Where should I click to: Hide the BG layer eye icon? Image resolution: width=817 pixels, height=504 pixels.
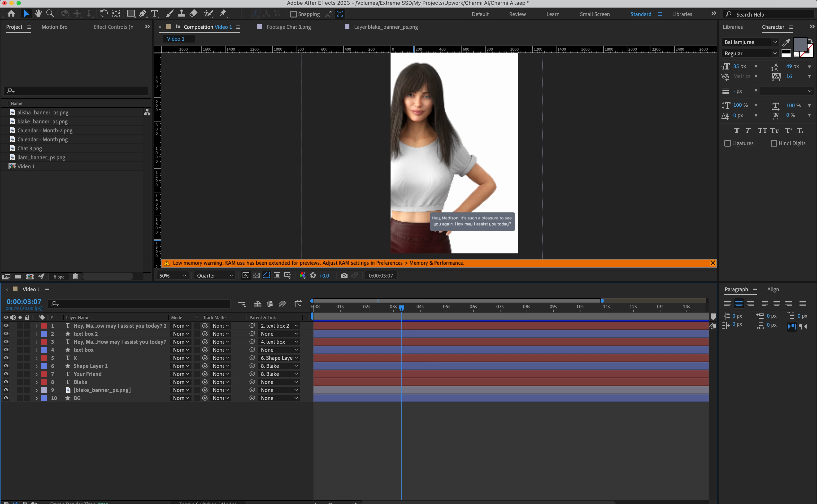[x=6, y=398]
